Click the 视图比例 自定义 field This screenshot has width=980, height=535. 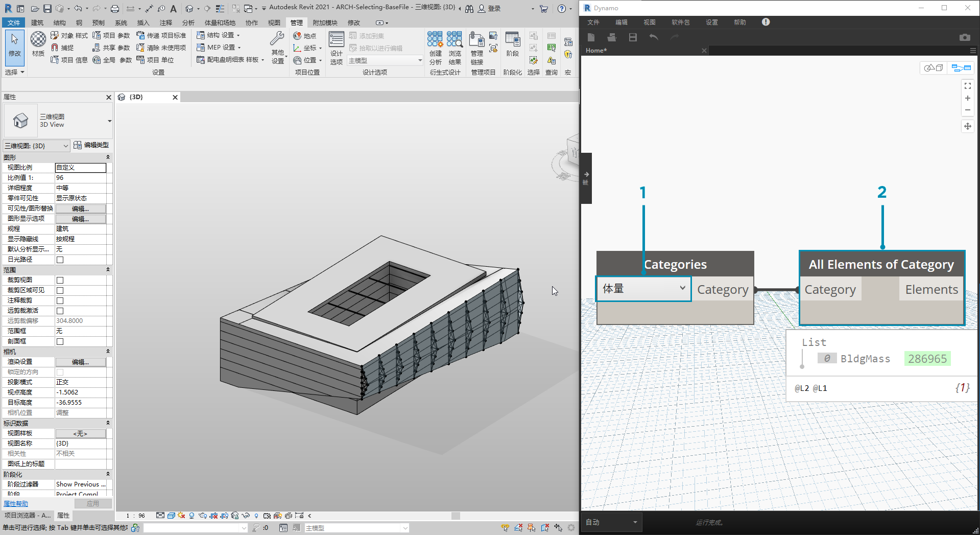81,168
